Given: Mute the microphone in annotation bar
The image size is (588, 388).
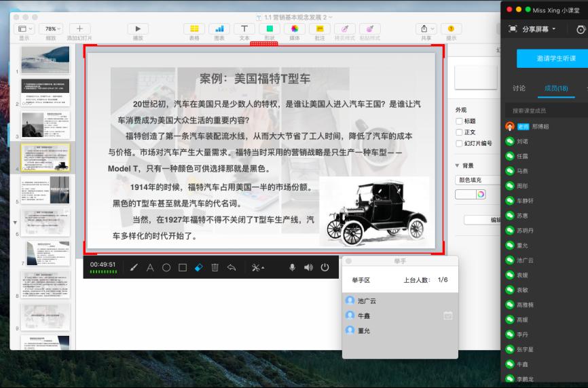Looking at the screenshot, I should [293, 267].
